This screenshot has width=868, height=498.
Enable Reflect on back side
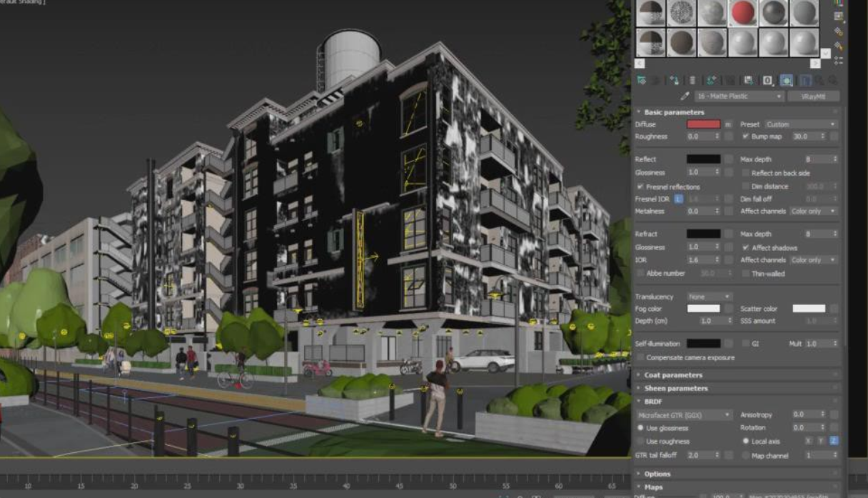pyautogui.click(x=746, y=173)
